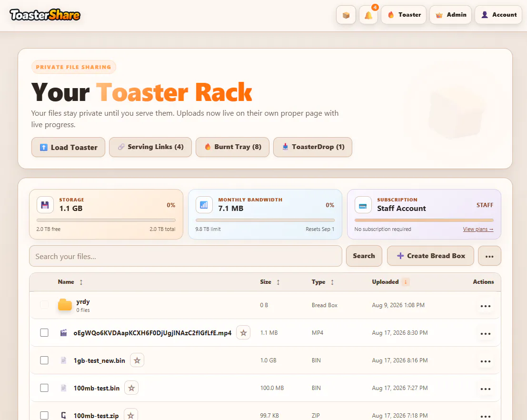Image resolution: width=527 pixels, height=420 pixels.
Task: Click the subscription card icon
Action: pos(363,205)
